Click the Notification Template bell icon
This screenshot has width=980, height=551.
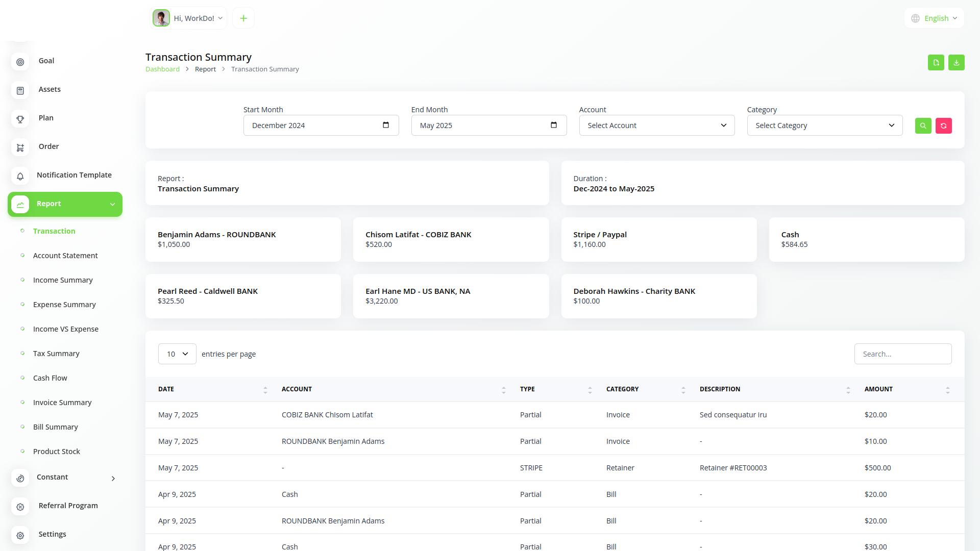(x=20, y=176)
